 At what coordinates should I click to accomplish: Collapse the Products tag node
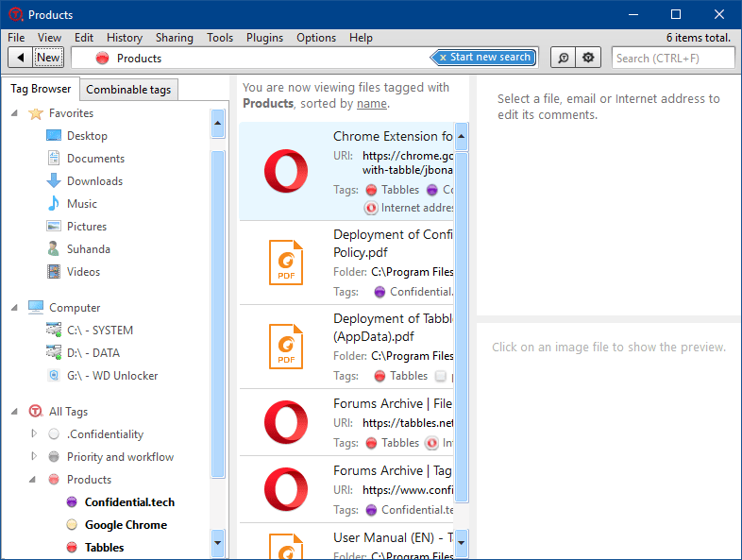[x=32, y=480]
